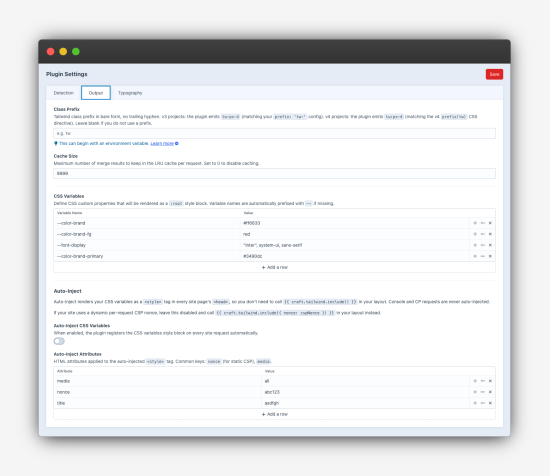This screenshot has width=550, height=476.
Task: Click the Auto-Inject Attributes label
Action: 78,354
